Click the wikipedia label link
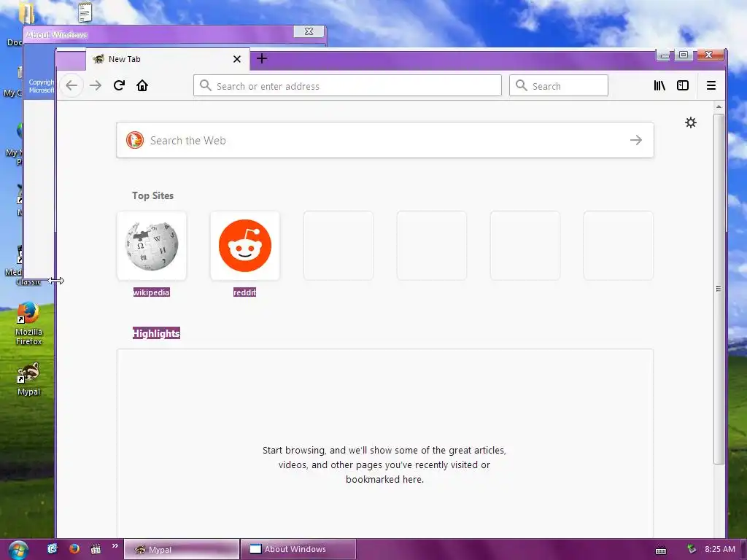 pos(152,292)
